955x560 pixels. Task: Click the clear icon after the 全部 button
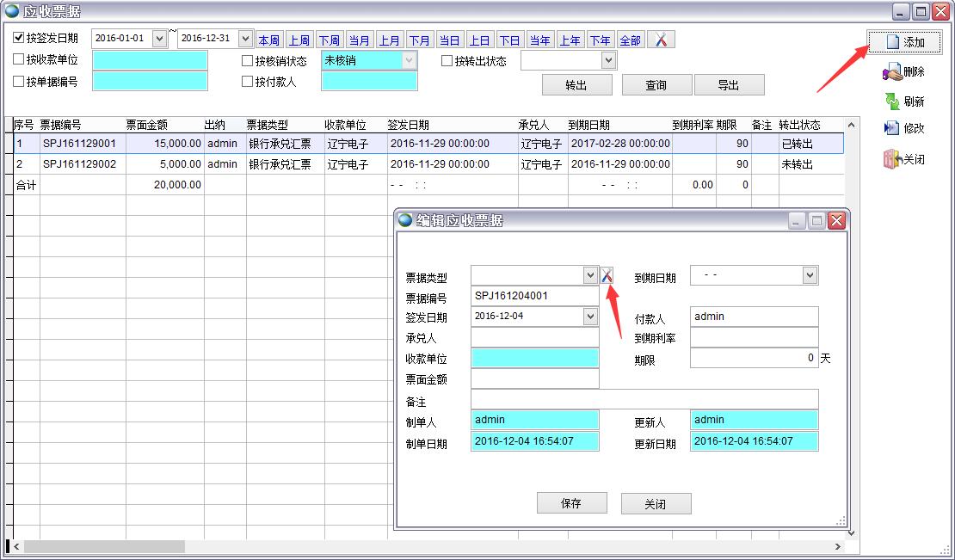661,40
